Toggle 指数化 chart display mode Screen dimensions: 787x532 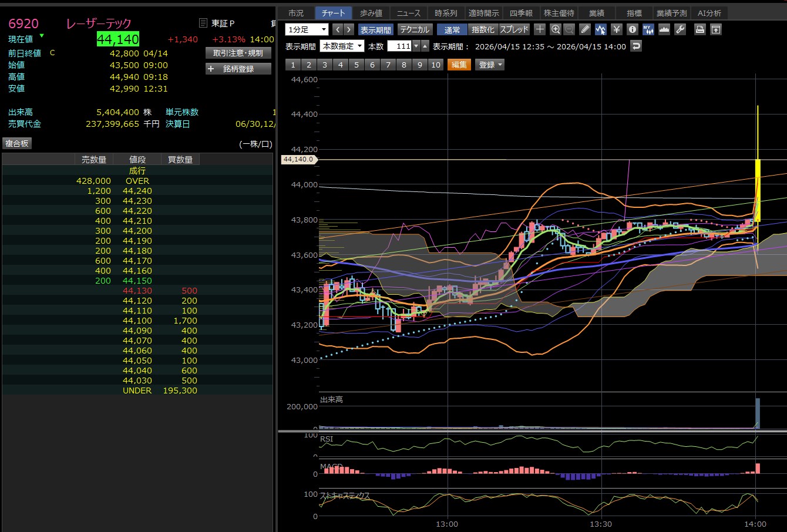483,29
